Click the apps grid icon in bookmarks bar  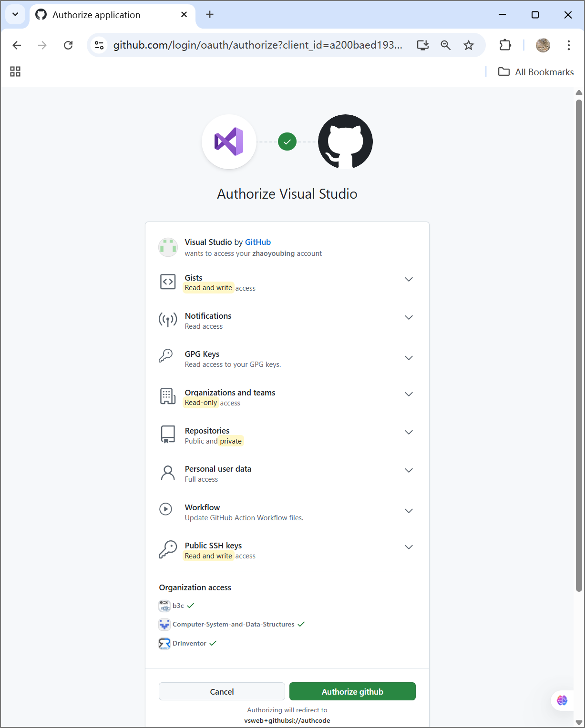point(15,71)
